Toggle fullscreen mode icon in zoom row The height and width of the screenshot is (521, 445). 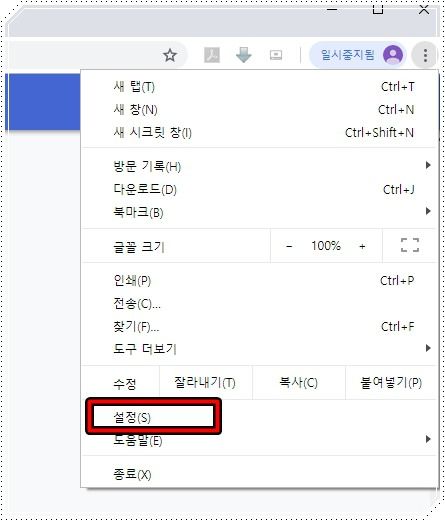coord(410,245)
